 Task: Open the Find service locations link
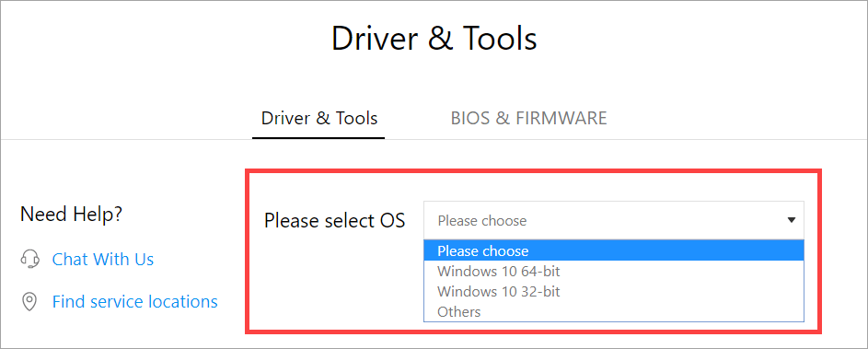point(135,302)
